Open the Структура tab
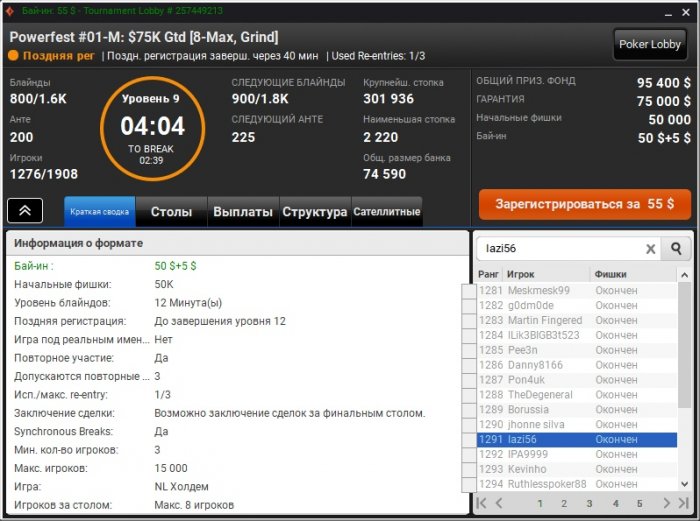 [315, 212]
